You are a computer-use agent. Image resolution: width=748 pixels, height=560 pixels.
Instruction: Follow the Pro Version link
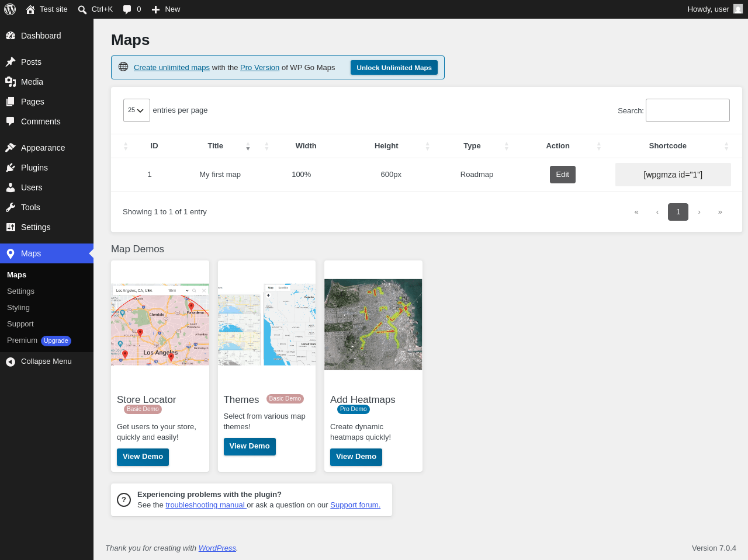[x=259, y=68]
